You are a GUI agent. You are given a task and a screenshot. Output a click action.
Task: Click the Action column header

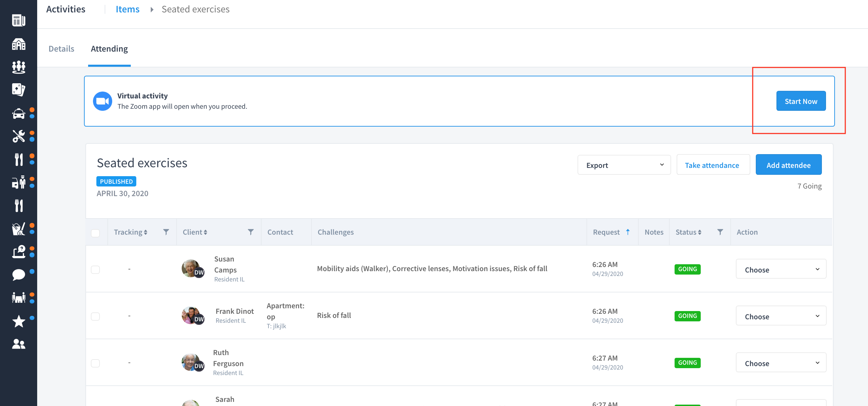747,232
